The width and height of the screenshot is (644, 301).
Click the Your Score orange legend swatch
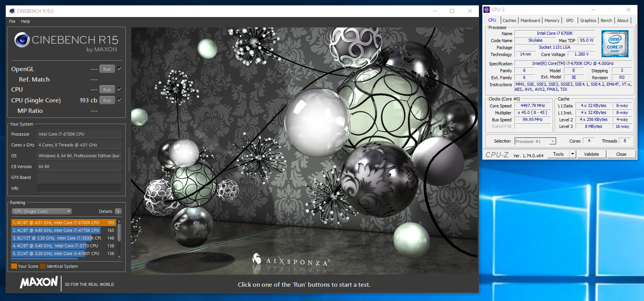point(14,266)
